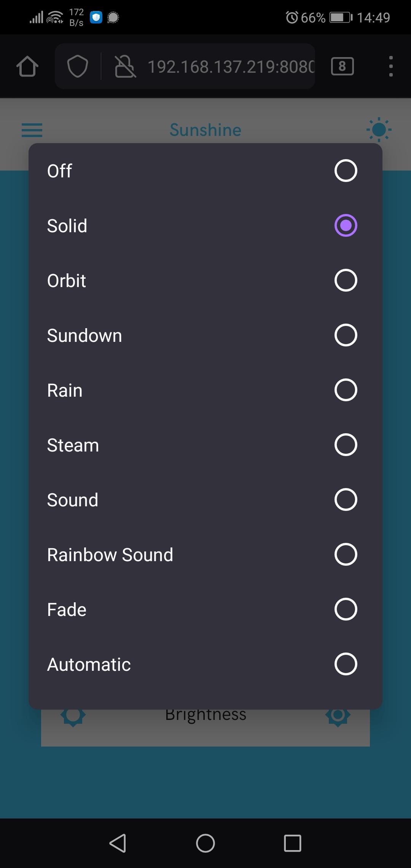411x868 pixels.
Task: Open the tabs counter showing 8
Action: coord(342,67)
